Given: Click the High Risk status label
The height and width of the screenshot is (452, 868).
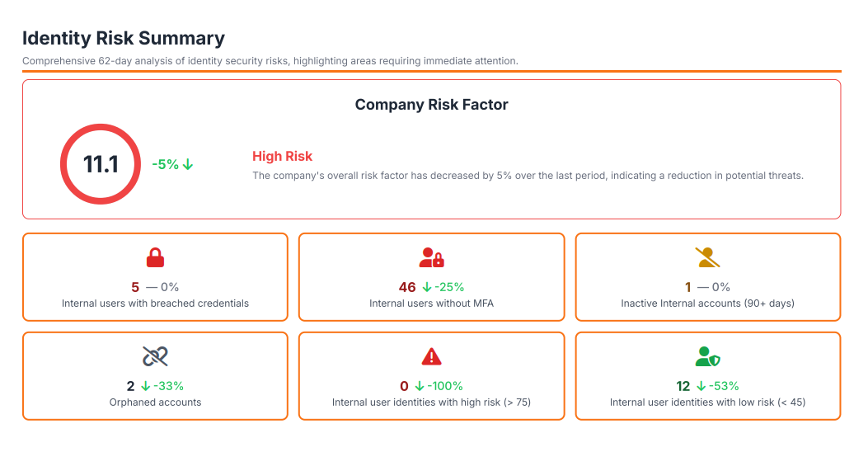Looking at the screenshot, I should [x=282, y=156].
